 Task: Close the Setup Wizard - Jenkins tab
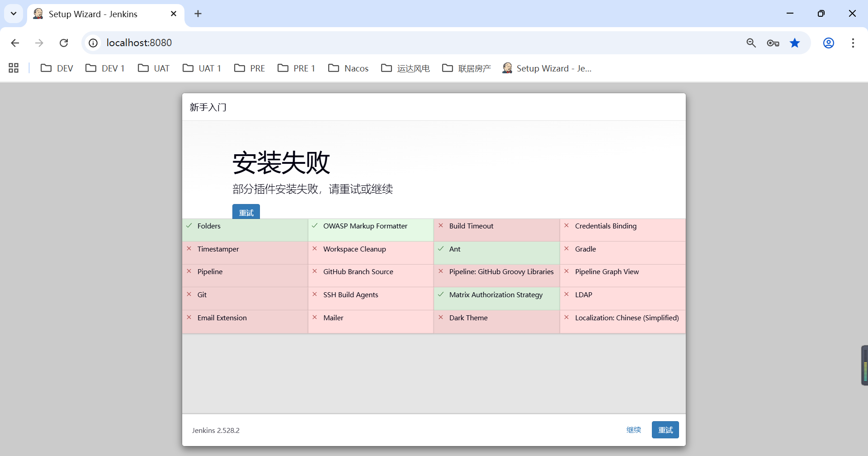[x=174, y=14]
